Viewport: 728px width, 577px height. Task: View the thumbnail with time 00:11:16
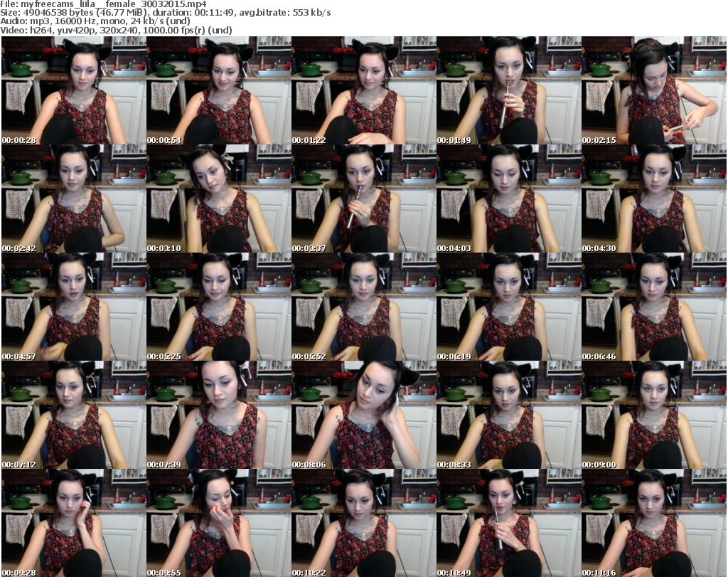coord(654,523)
